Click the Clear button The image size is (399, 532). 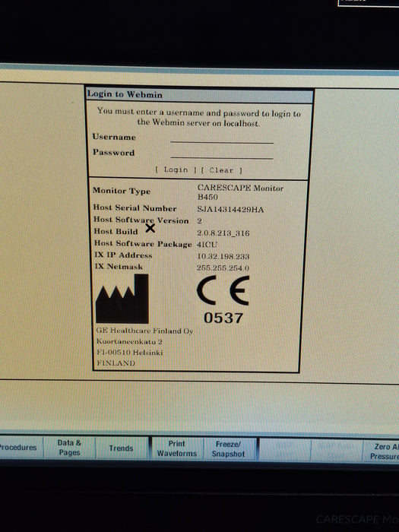(221, 170)
